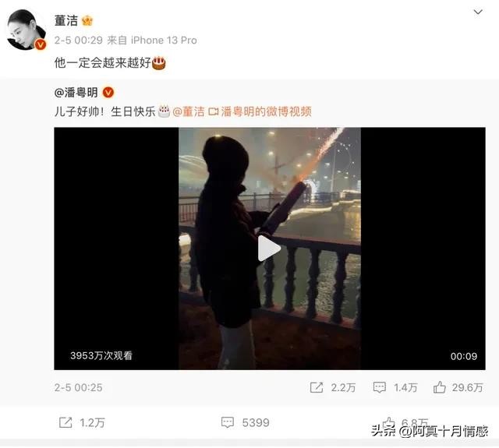Like the original post with 29.6万 likes

point(458,387)
